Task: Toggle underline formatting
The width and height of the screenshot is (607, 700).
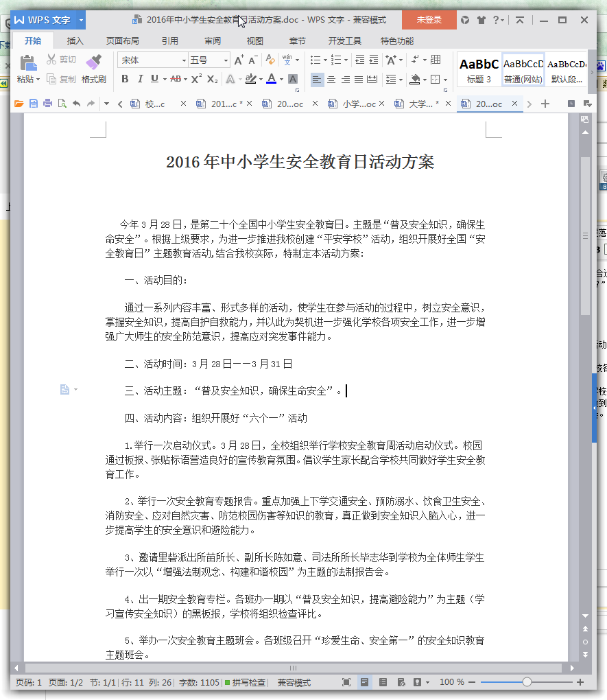Action: tap(154, 80)
